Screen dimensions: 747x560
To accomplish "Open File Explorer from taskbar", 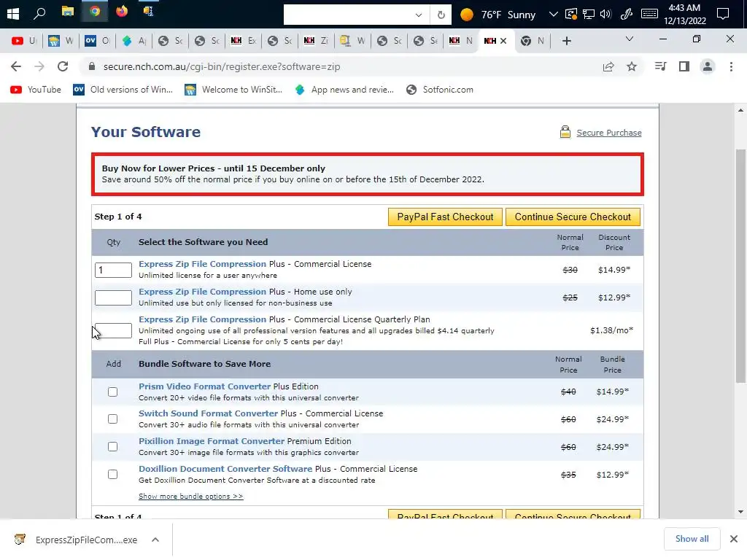I will pyautogui.click(x=68, y=12).
